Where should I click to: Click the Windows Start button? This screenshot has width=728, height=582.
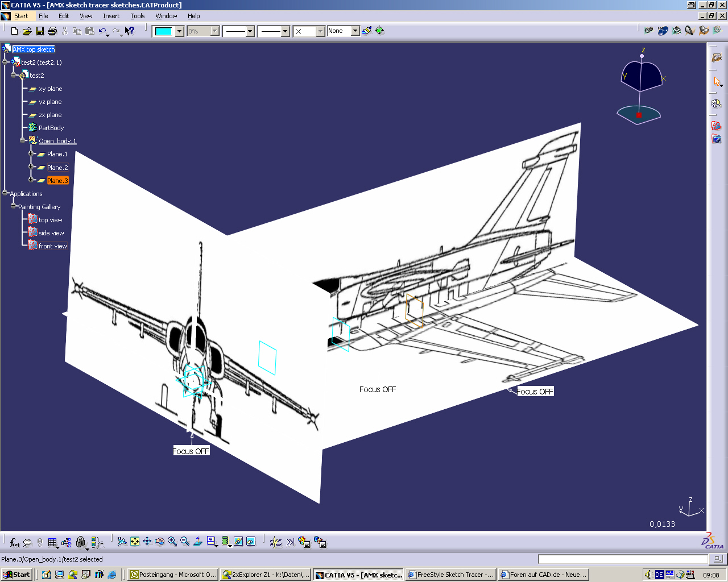(x=16, y=575)
